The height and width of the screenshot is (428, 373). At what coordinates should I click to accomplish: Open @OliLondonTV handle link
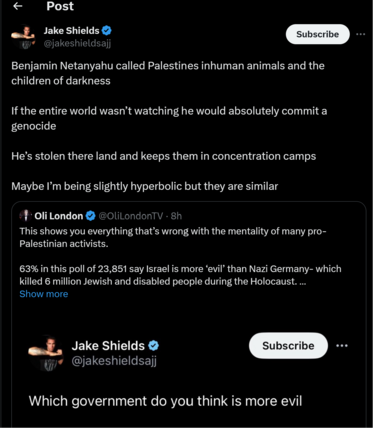coord(130,216)
